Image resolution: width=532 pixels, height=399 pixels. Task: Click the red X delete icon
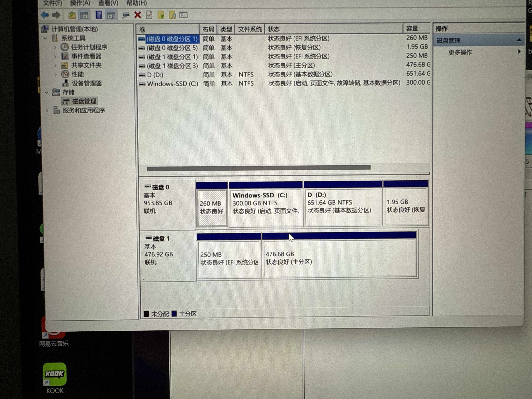click(x=138, y=15)
